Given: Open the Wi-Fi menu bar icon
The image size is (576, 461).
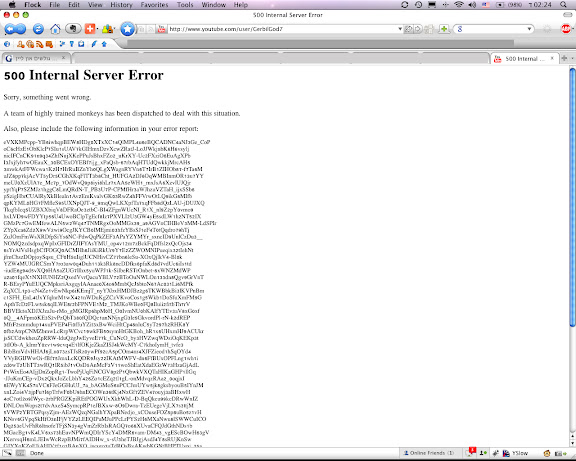Looking at the screenshot, I should (x=458, y=5).
